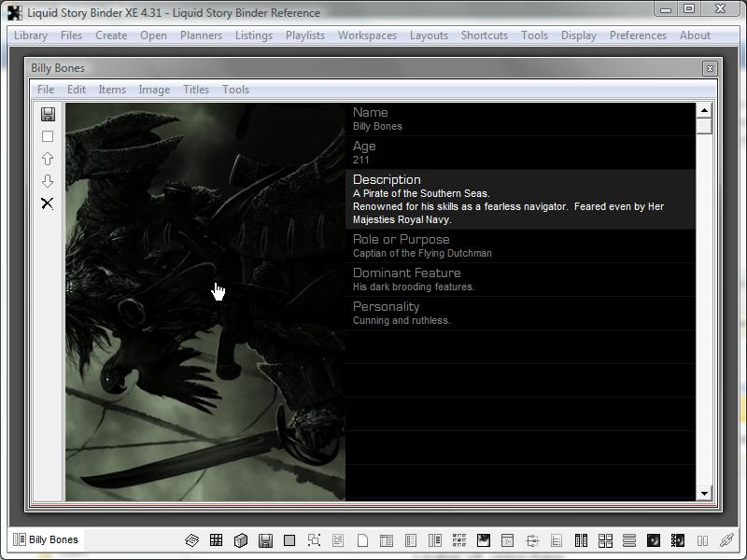Click the blank page icon in bottom toolbar

pos(362,540)
